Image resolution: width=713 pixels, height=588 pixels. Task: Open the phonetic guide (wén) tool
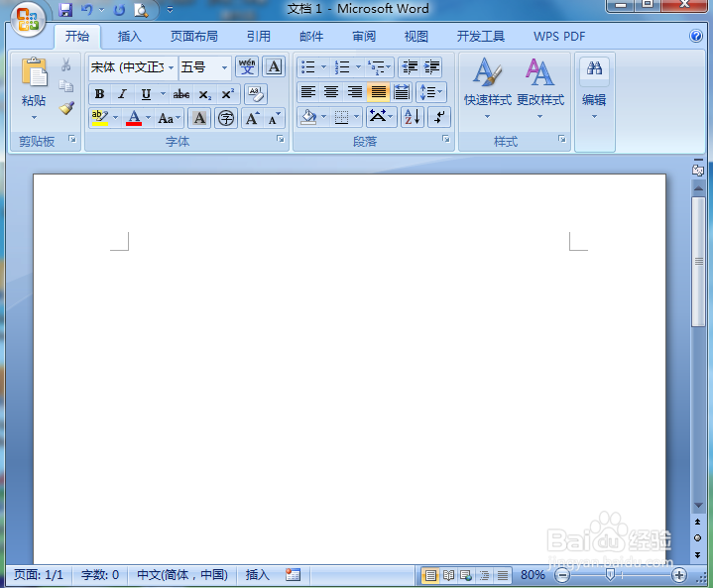247,67
